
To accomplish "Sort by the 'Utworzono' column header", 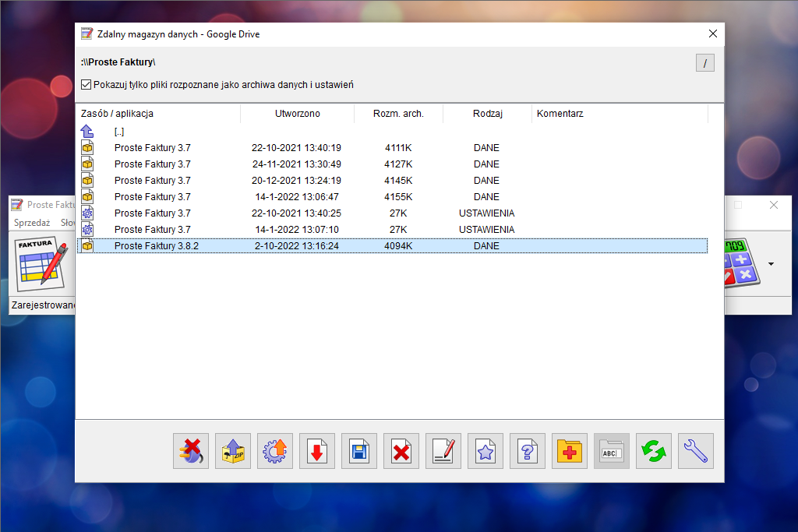I will [x=297, y=114].
